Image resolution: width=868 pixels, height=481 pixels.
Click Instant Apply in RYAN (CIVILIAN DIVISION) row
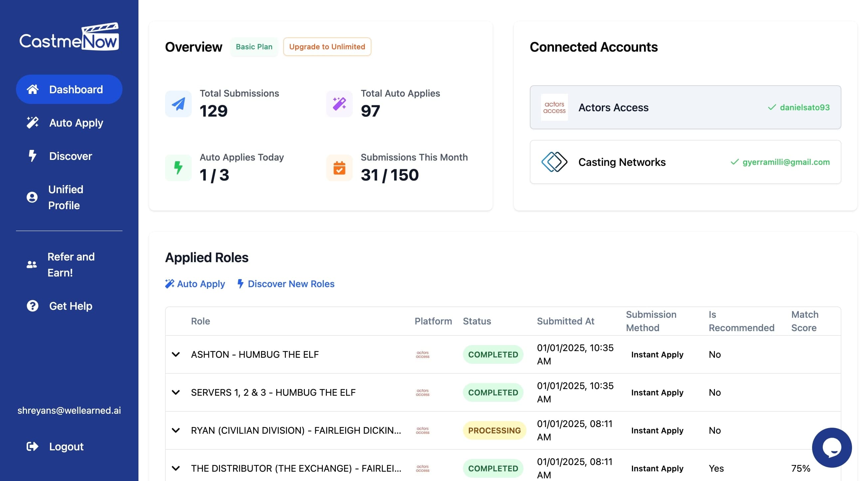pyautogui.click(x=657, y=430)
